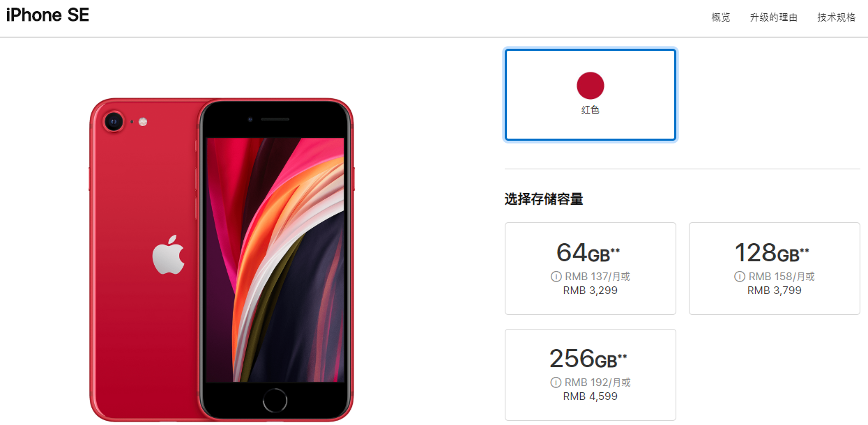Open the 技术规格 page link
This screenshot has height=425, width=868.
(x=837, y=17)
